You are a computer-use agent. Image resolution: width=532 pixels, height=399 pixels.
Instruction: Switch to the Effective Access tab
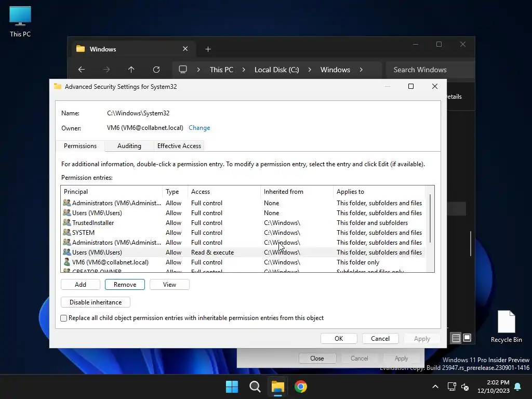(179, 146)
